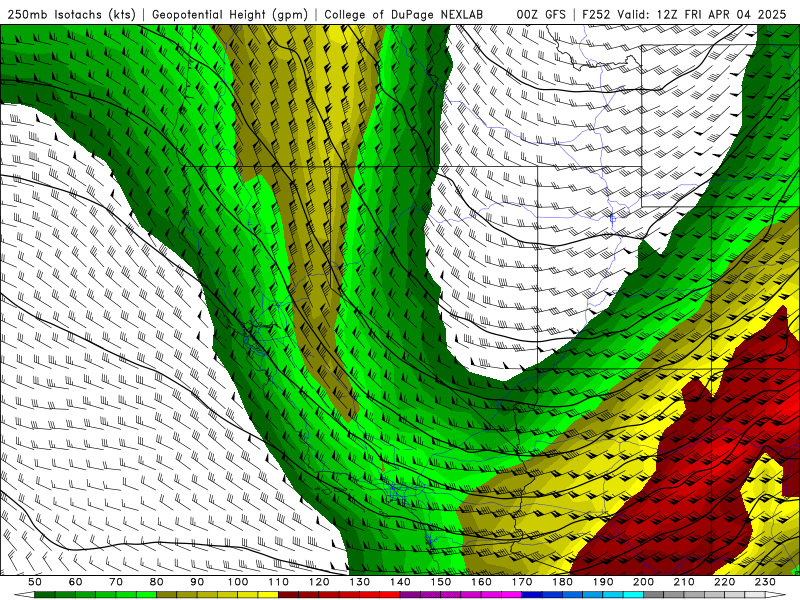
Task: Click the colorbar label '90'
Action: 197,582
